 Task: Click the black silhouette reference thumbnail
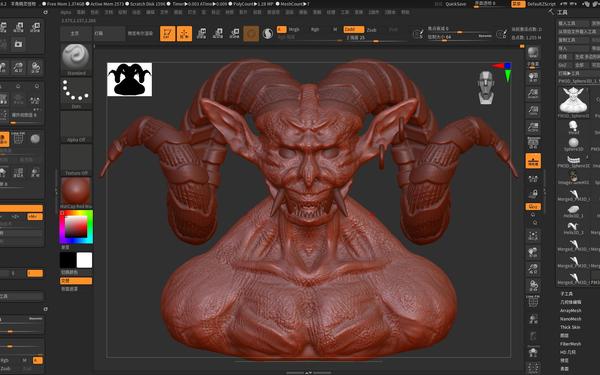pyautogui.click(x=129, y=79)
